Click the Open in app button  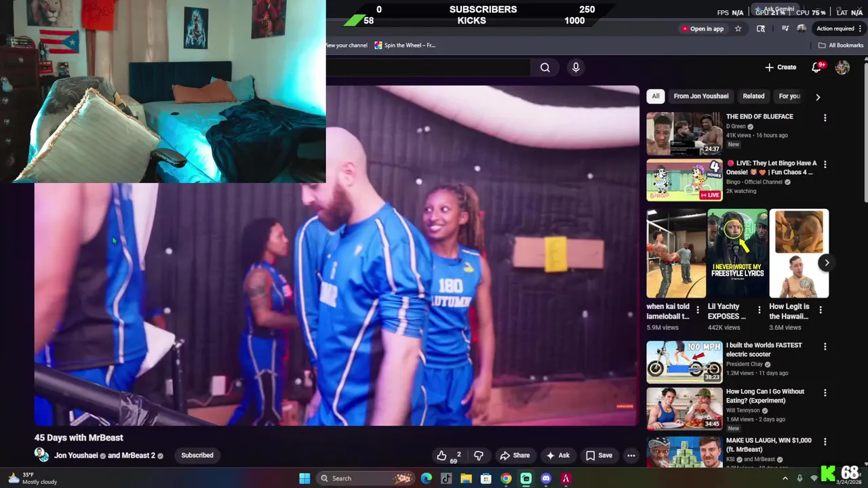click(x=703, y=28)
